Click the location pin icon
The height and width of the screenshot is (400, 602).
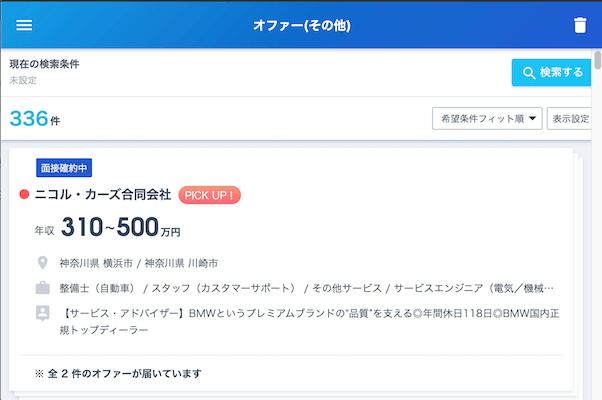click(43, 263)
